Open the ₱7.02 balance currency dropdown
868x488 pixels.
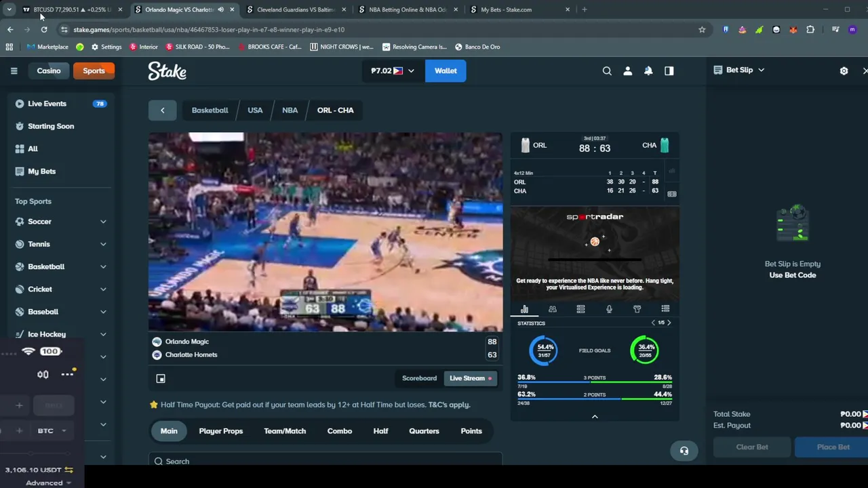click(393, 70)
